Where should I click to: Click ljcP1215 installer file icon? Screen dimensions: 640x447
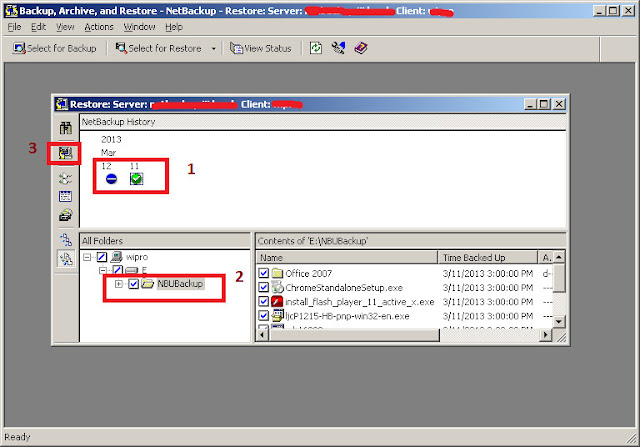[x=278, y=316]
